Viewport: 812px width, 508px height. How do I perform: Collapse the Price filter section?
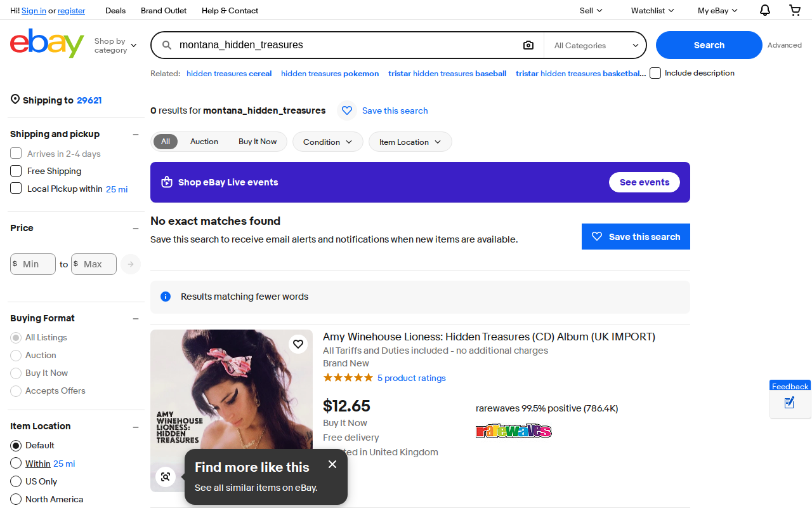click(136, 229)
